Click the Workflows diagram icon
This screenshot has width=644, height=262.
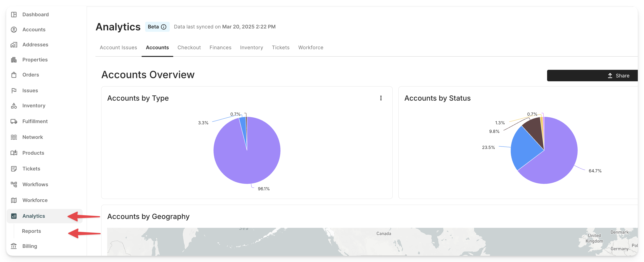tap(14, 185)
